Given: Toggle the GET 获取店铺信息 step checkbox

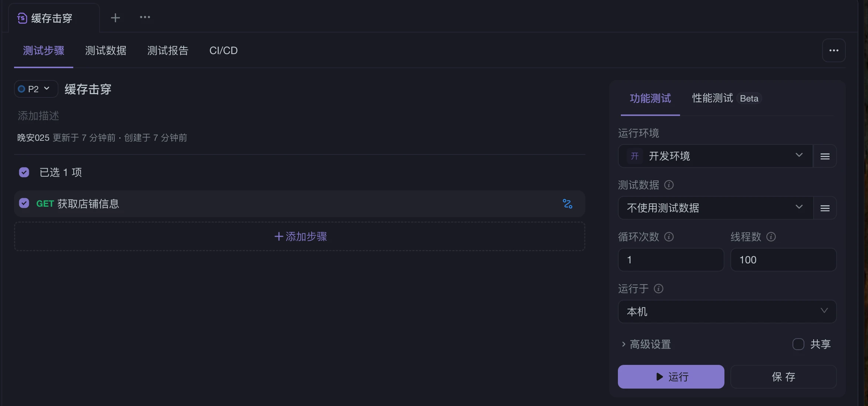Looking at the screenshot, I should pyautogui.click(x=24, y=203).
